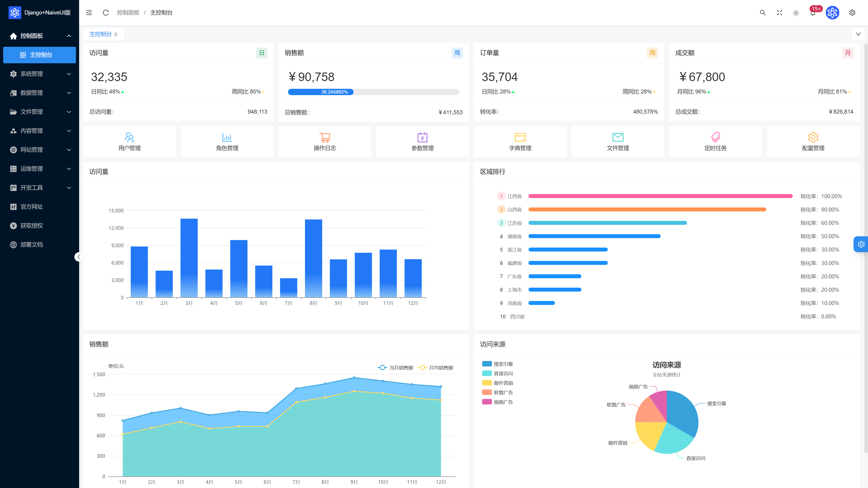Open the 用户管理 shortcut card
Screen dimensions: 868x488
(129, 142)
